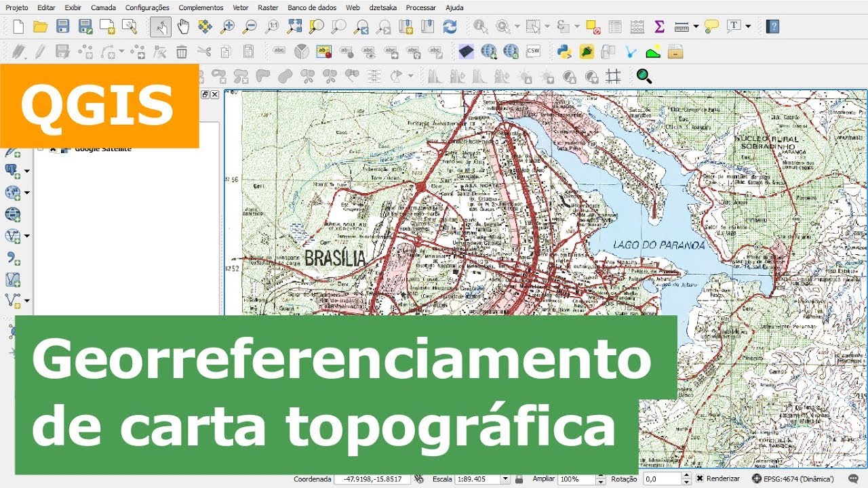Select the Zoom In magnifier tool
868x488 pixels.
[227, 26]
